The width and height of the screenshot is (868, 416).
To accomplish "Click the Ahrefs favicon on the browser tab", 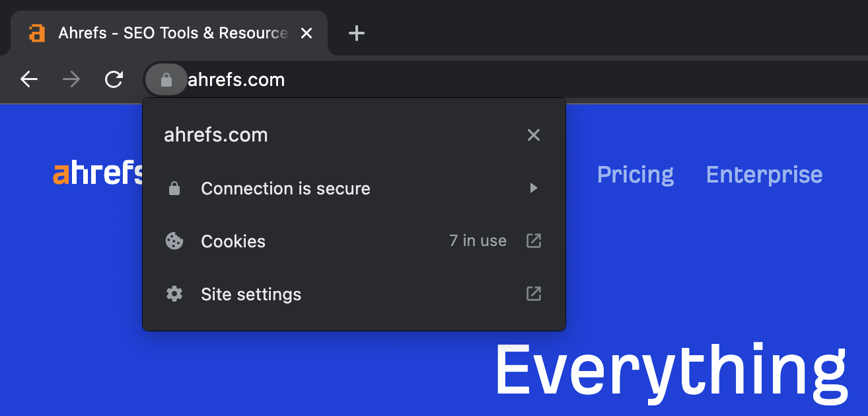I will (x=38, y=33).
